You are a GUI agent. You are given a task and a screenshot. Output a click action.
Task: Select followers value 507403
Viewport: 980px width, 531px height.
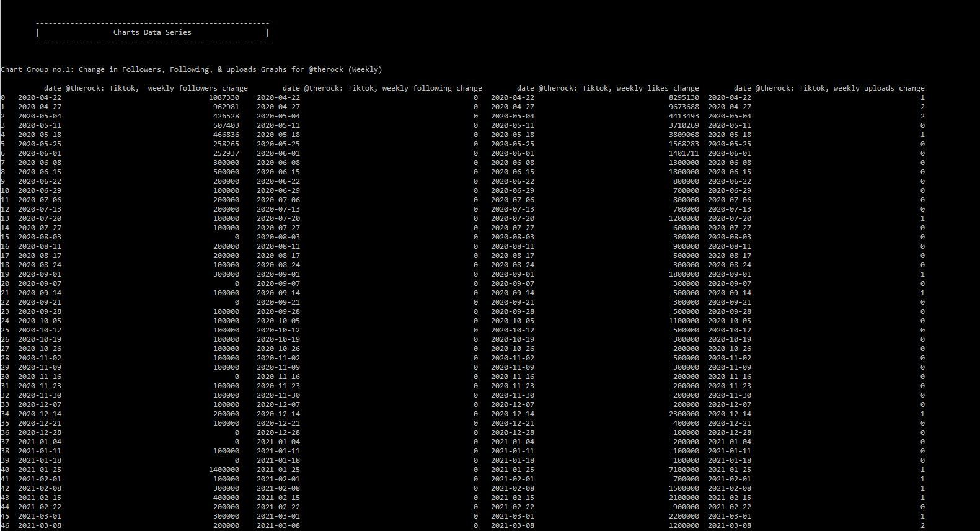pos(226,125)
